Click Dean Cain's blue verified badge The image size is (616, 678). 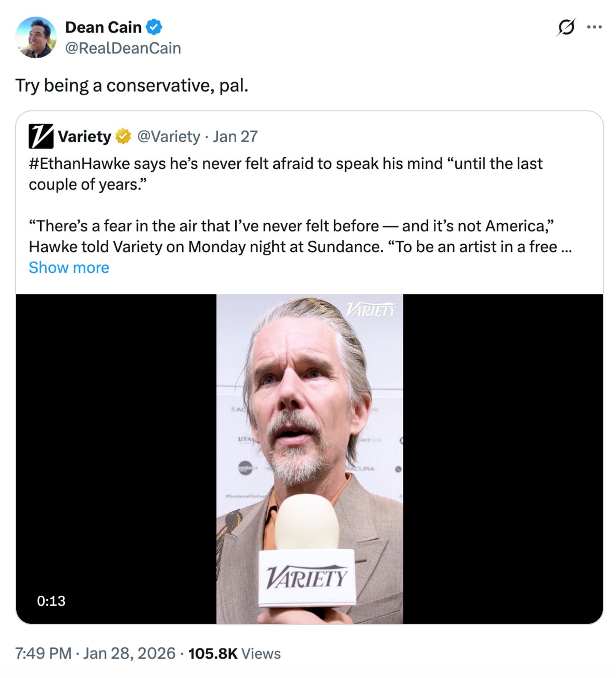[x=154, y=27]
